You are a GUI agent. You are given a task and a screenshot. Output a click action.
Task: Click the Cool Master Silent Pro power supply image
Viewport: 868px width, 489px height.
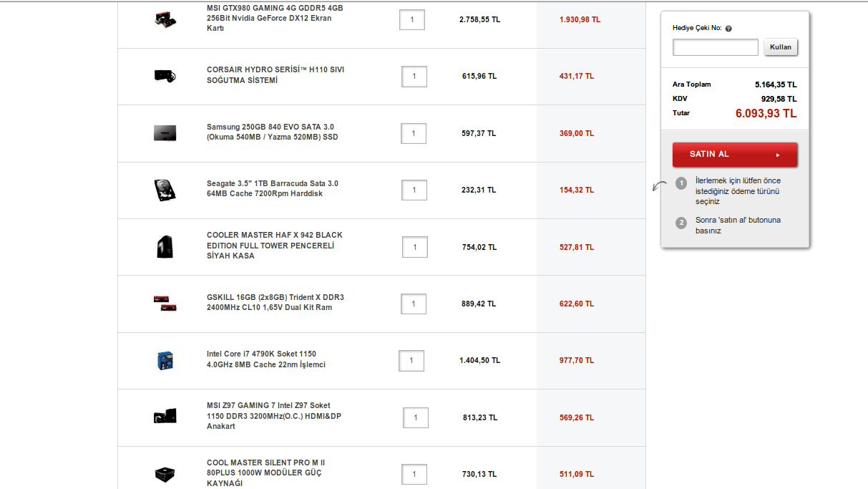165,474
